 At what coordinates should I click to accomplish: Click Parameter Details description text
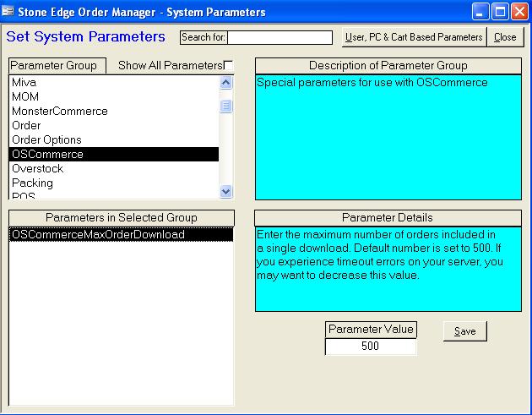(x=380, y=254)
